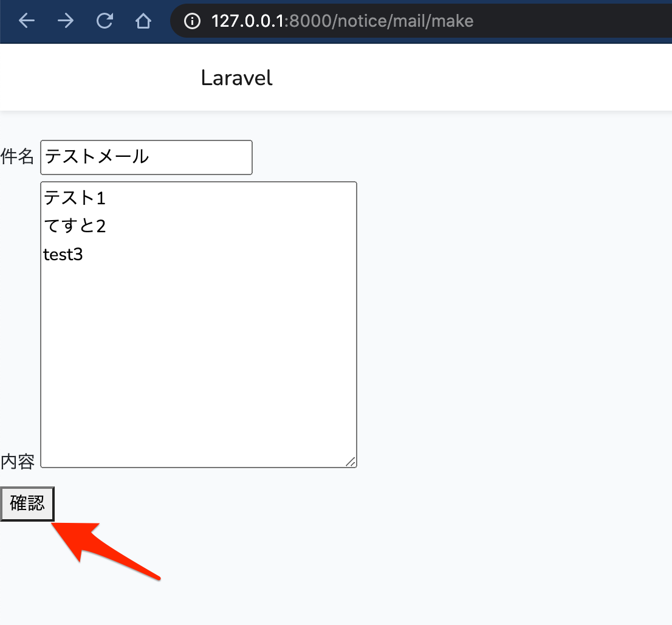Screen dimensions: 672x625
Task: Click the 内容 label beside the textarea
Action: (17, 460)
